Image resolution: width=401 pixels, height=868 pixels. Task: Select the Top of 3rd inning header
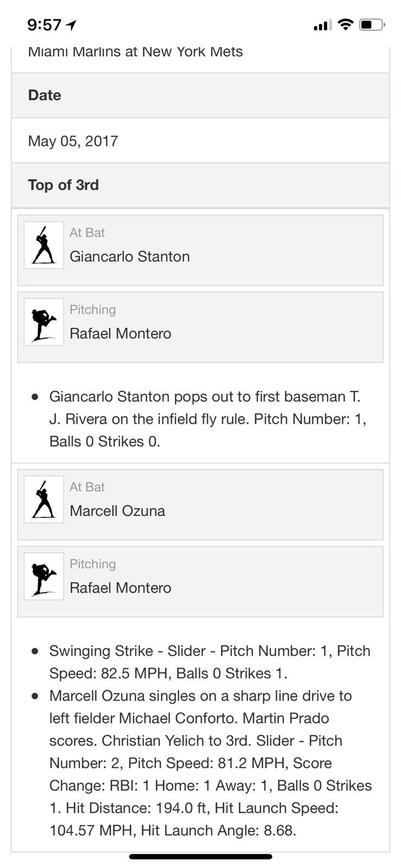click(63, 185)
